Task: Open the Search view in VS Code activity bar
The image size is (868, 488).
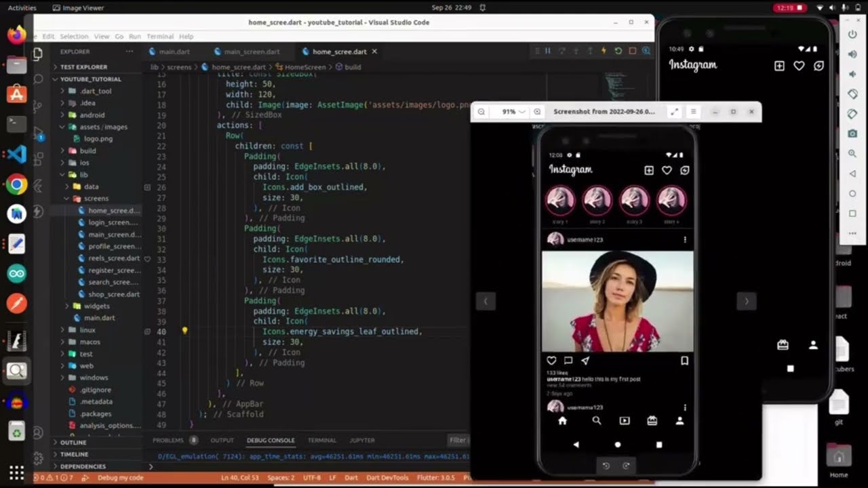Action: [x=38, y=79]
